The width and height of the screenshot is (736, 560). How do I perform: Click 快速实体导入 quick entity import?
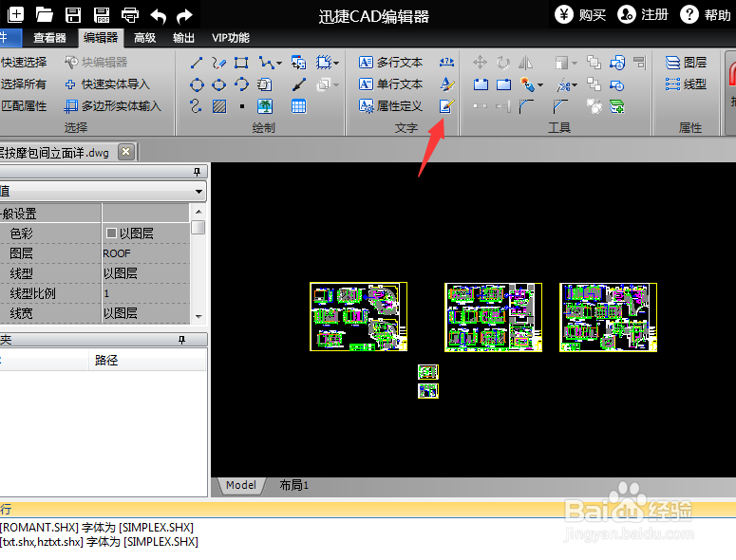tap(107, 84)
